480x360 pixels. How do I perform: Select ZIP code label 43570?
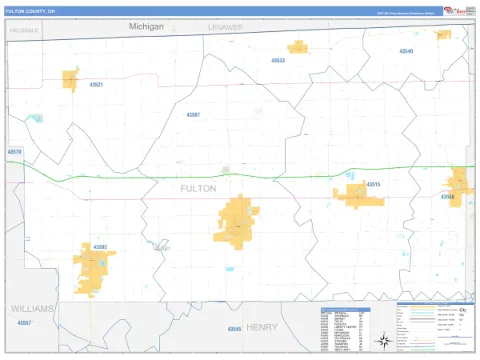[14, 152]
